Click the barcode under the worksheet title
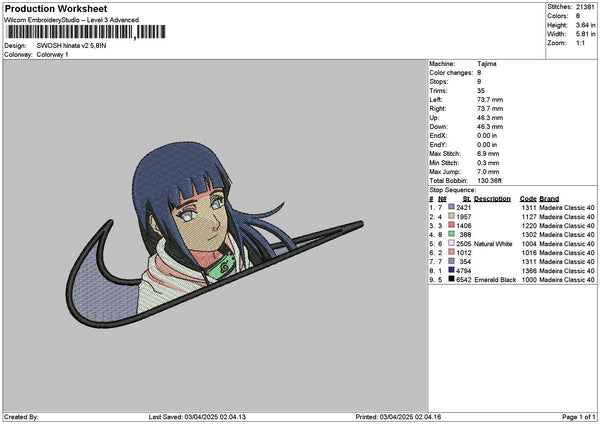 (86, 32)
